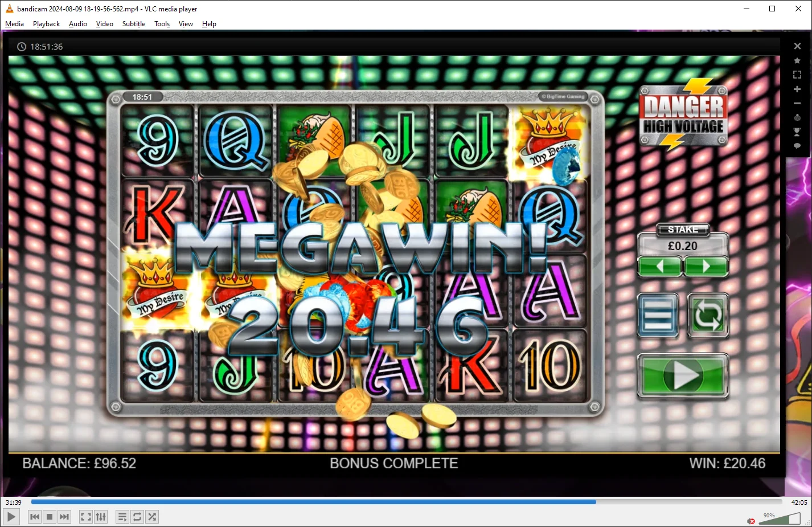This screenshot has height=527, width=812.
Task: Close the game overlay with the X icon
Action: point(797,46)
